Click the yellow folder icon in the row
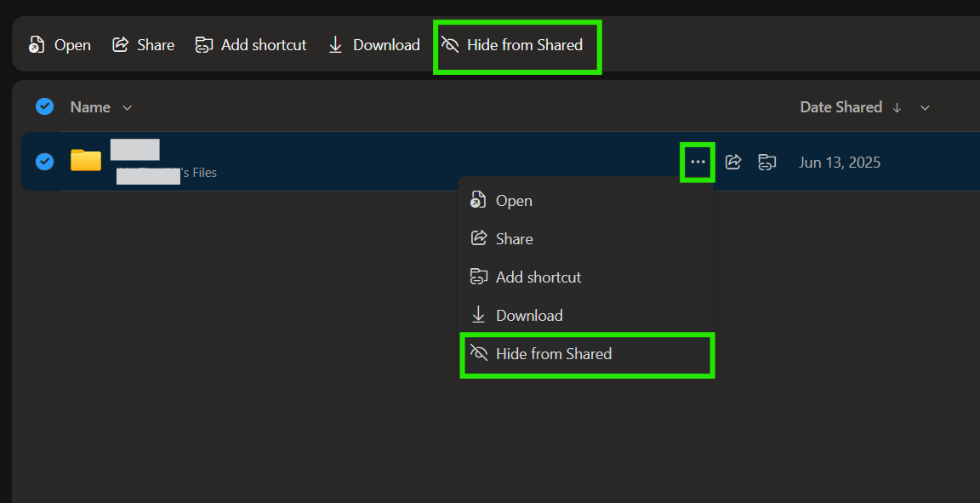The width and height of the screenshot is (980, 503). (86, 160)
